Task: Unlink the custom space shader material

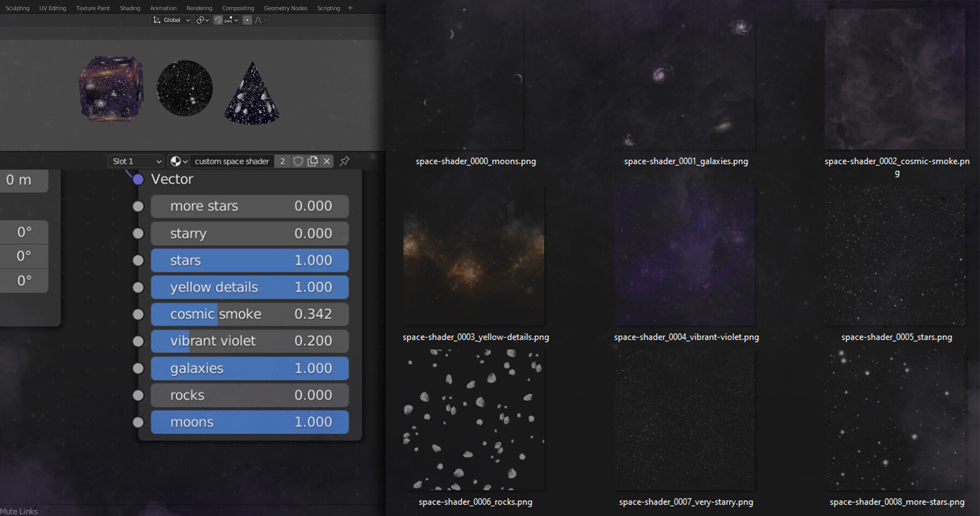Action: (326, 161)
